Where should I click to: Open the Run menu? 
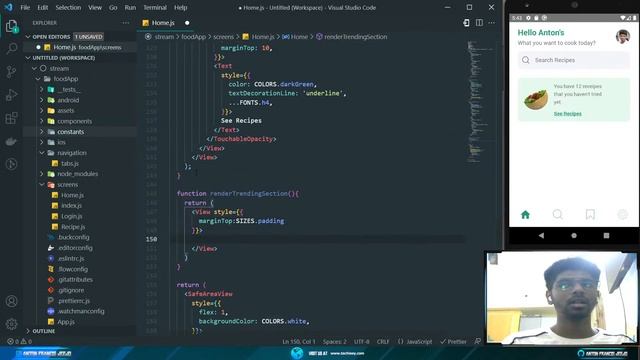(130, 7)
